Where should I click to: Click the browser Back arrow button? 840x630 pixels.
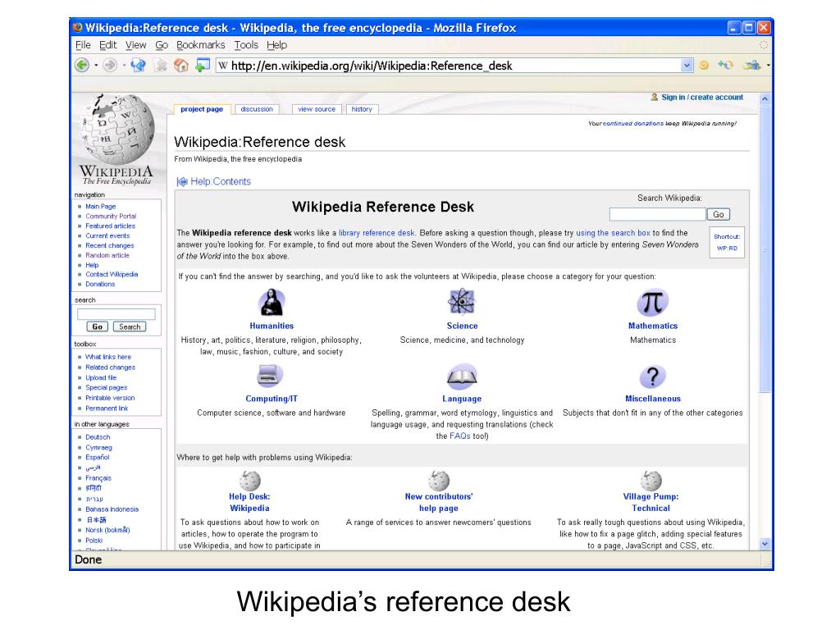click(x=82, y=66)
